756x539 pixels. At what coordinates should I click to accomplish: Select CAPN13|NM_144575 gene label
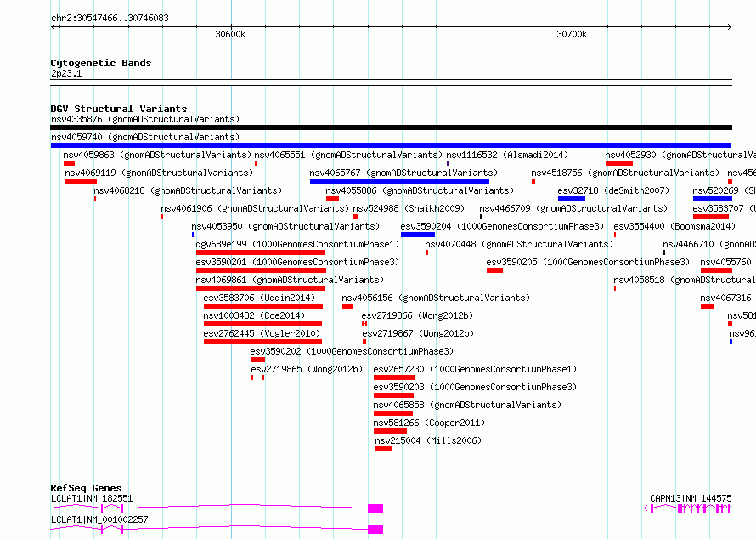[691, 498]
